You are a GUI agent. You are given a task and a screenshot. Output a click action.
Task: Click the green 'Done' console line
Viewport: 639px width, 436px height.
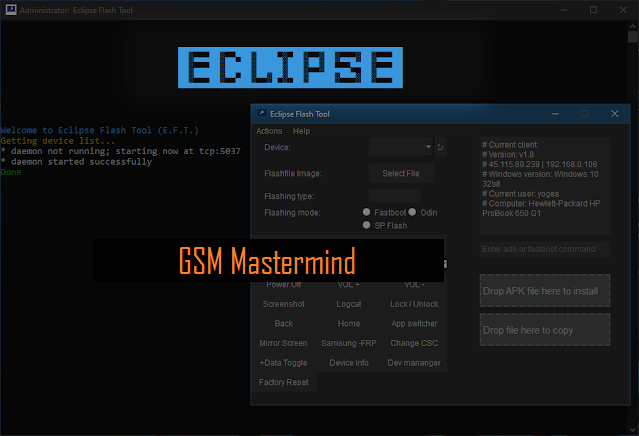tap(11, 172)
